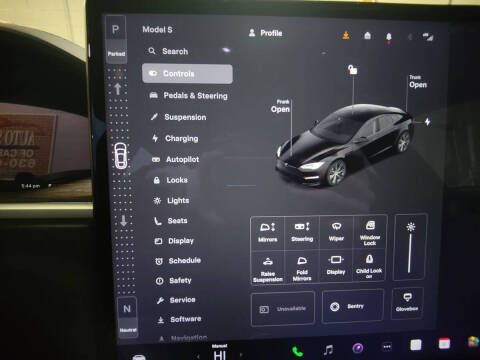Open the Phone app in dock

297,351
